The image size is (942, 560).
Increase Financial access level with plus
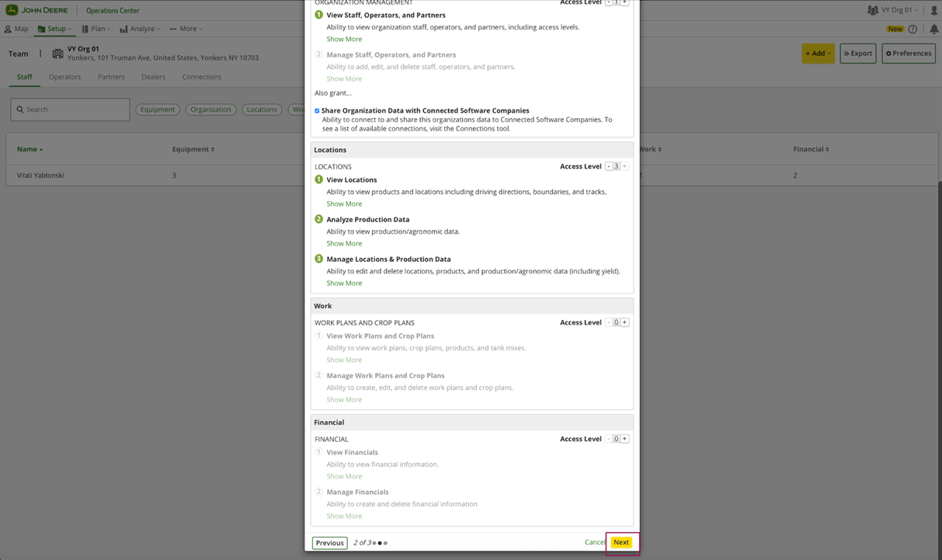pyautogui.click(x=624, y=439)
